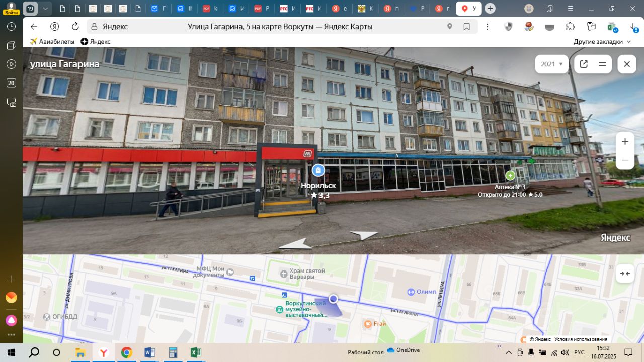Open МФЦ Мои документы on the map

click(x=214, y=272)
